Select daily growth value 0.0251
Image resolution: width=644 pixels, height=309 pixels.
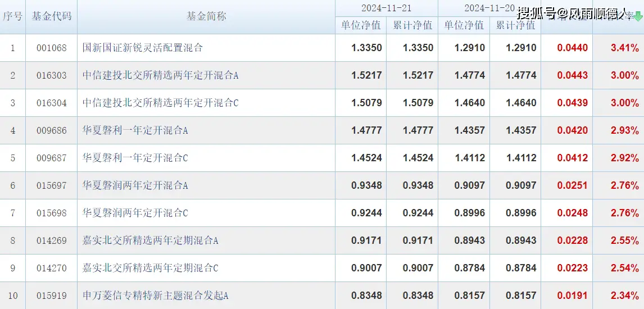point(573,185)
